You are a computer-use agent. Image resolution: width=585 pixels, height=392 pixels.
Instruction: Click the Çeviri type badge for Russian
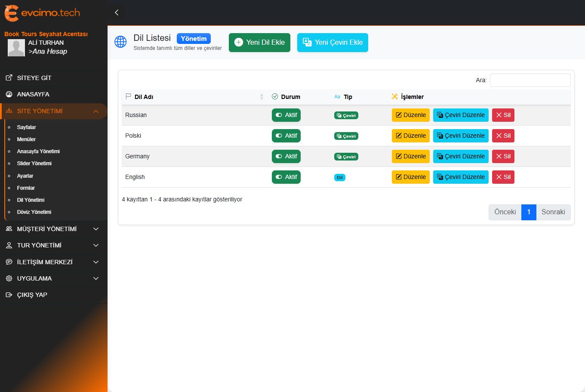(x=346, y=115)
